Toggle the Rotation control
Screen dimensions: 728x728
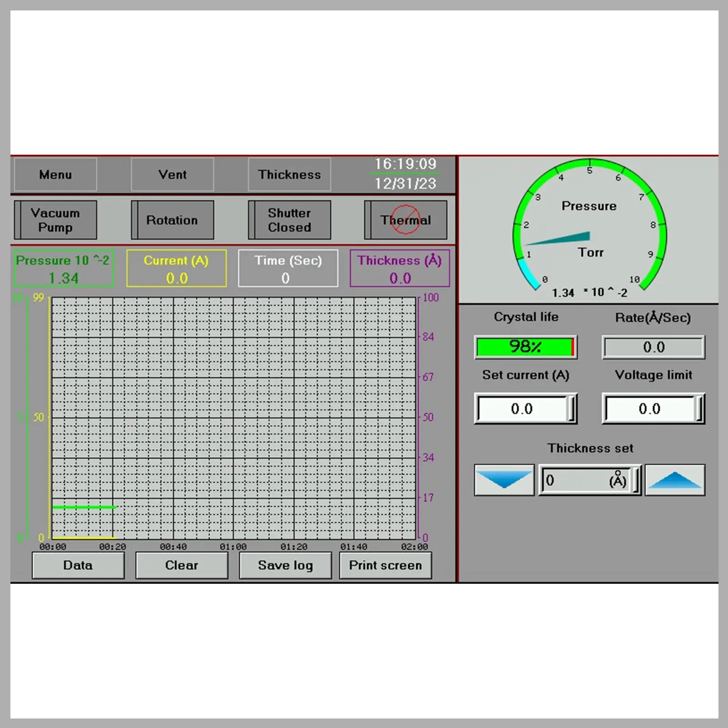pos(172,220)
